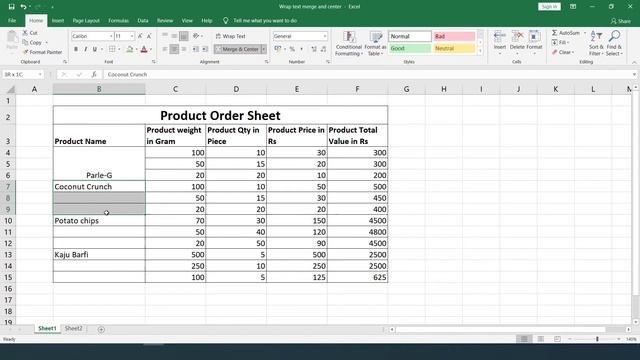Click Increase Indent icon
640x360 pixels.
coord(205,49)
